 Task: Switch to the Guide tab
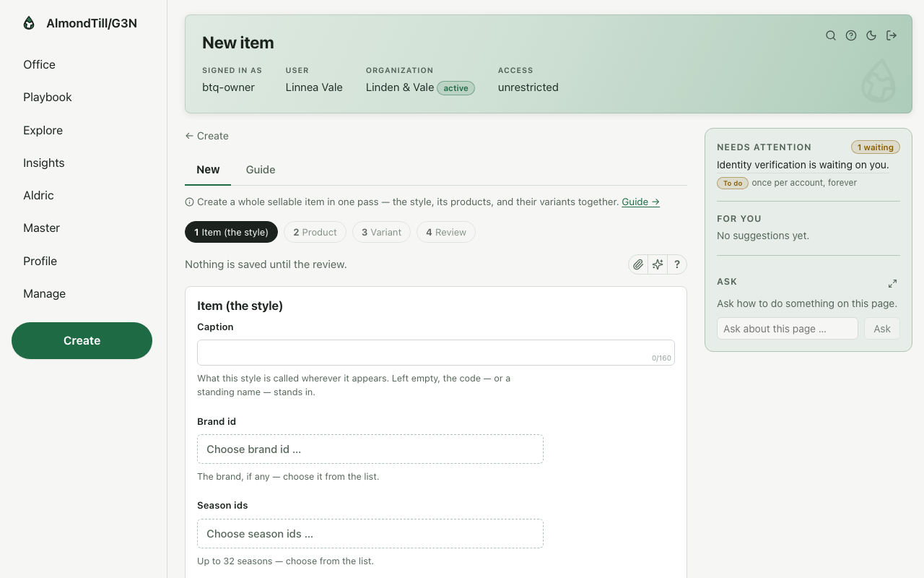[261, 170]
